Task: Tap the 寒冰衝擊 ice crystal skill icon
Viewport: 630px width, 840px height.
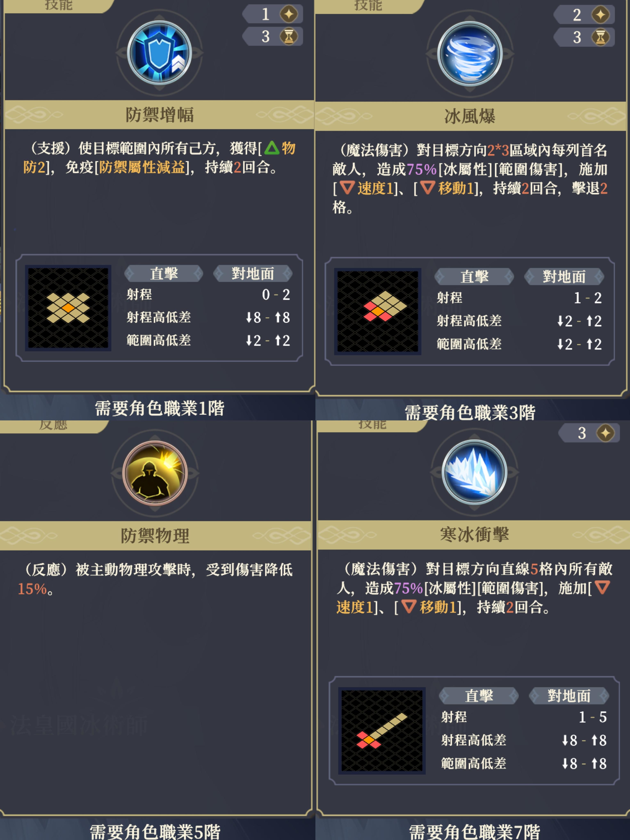Action: point(474,472)
